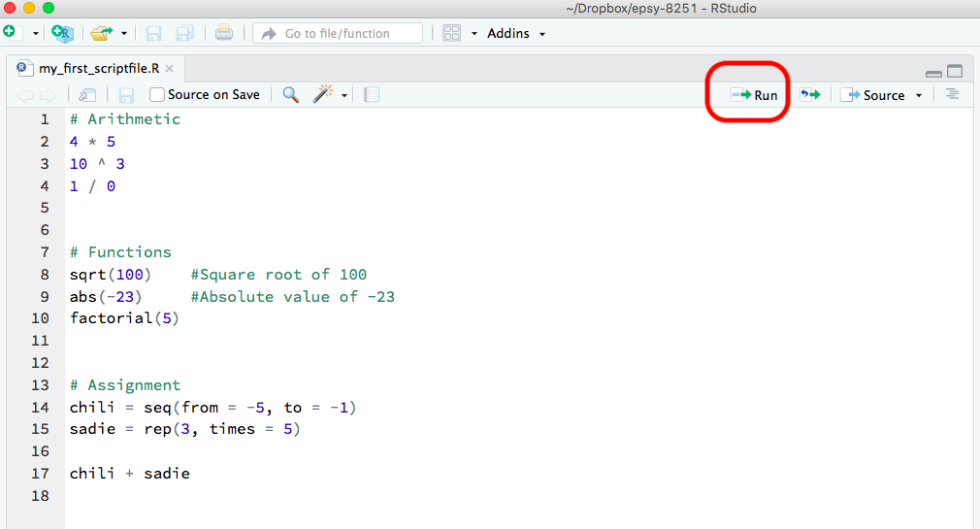
Task: Open the New File dropdown arrow
Action: tap(36, 33)
